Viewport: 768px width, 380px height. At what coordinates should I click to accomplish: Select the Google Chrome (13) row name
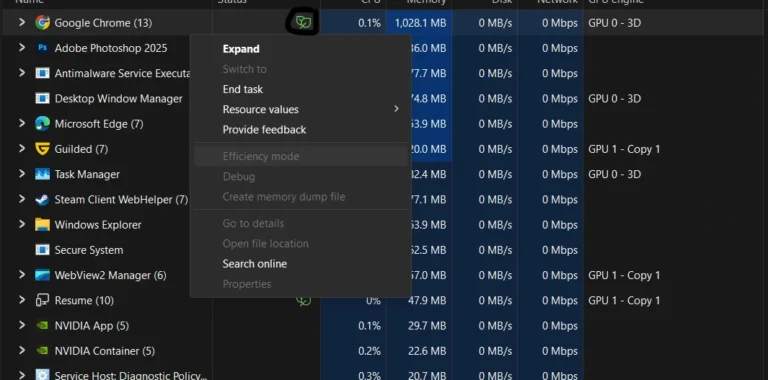pos(103,23)
